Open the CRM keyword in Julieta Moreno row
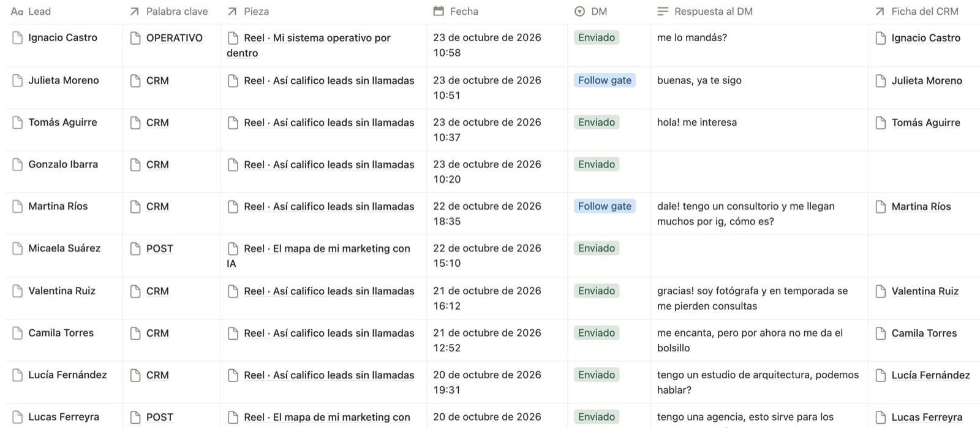Screen dimensions: 980x428 157,80
